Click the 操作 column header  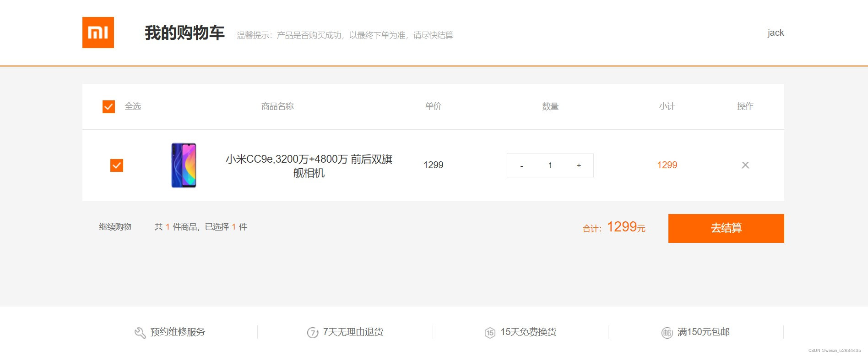[745, 106]
